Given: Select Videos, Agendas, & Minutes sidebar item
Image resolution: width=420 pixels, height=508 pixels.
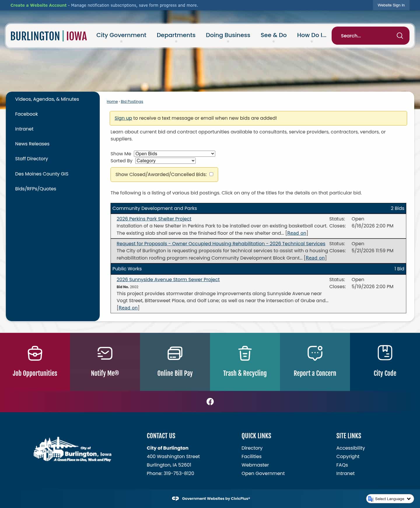Looking at the screenshot, I should point(47,99).
